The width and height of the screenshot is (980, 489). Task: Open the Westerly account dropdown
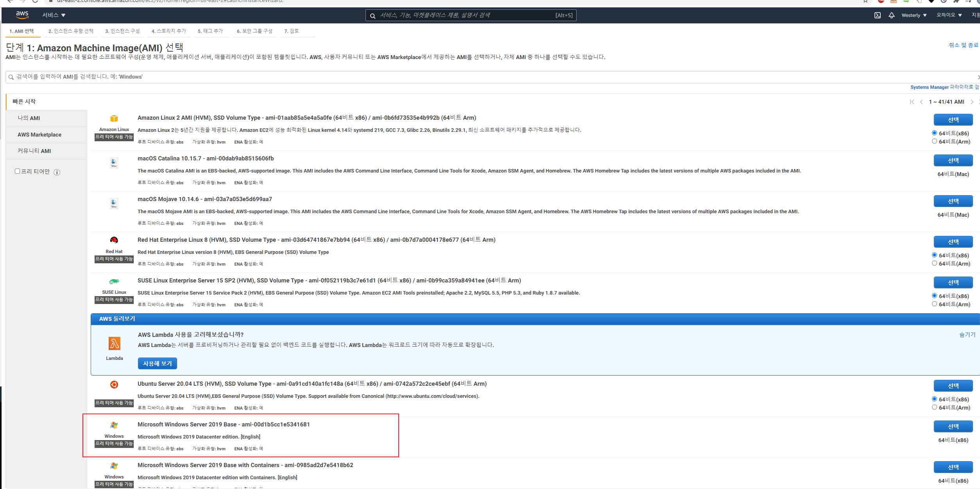coord(914,15)
